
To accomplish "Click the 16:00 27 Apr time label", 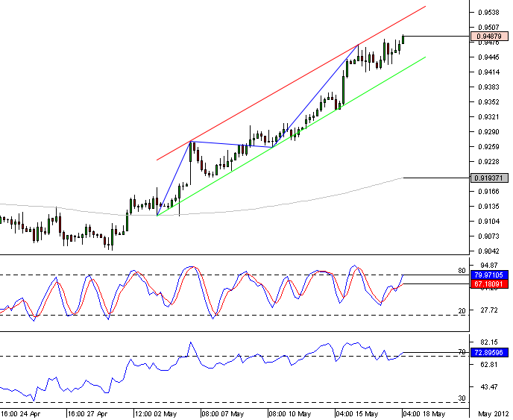I will 87,414.
